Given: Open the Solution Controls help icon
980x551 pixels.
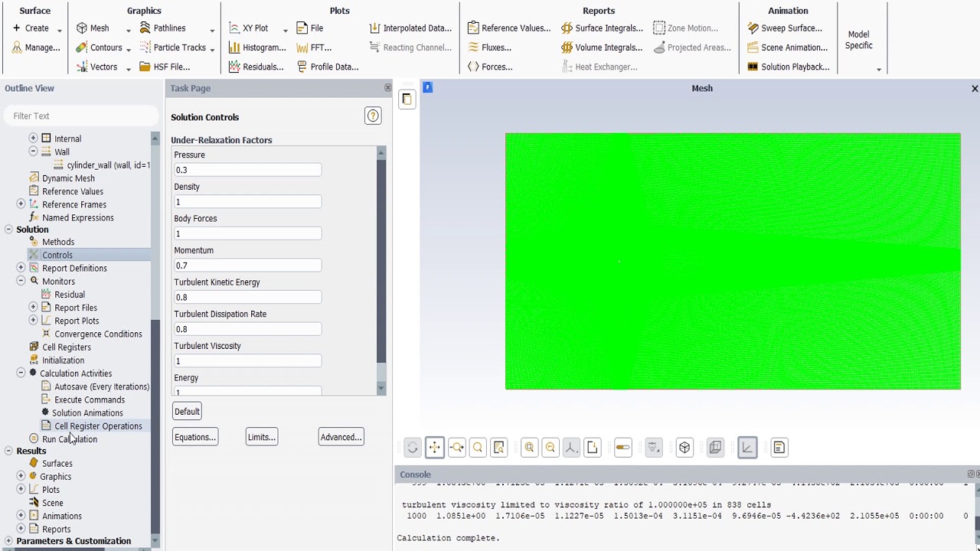Looking at the screenshot, I should pos(373,116).
